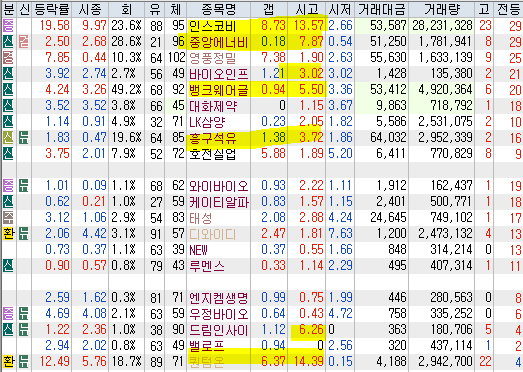Select stock name 케이티알파
The height and width of the screenshot is (372, 523).
(219, 202)
